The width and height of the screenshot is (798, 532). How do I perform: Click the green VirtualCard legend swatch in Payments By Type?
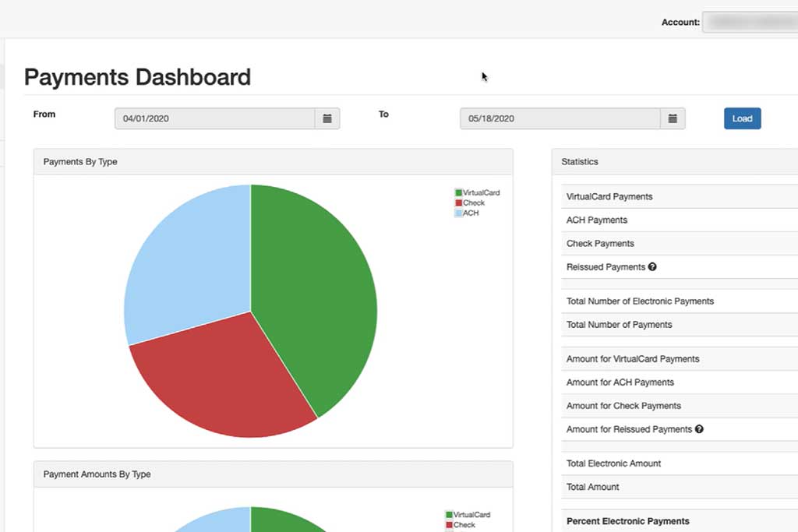(458, 192)
